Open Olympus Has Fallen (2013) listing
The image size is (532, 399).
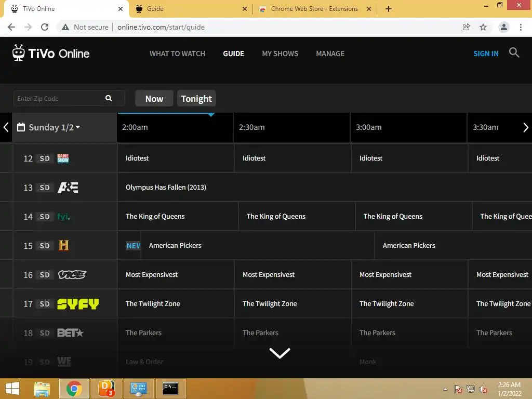click(325, 187)
